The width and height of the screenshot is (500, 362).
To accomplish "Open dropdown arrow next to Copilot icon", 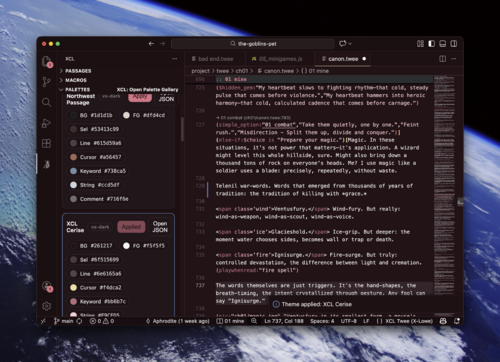I will click(350, 44).
